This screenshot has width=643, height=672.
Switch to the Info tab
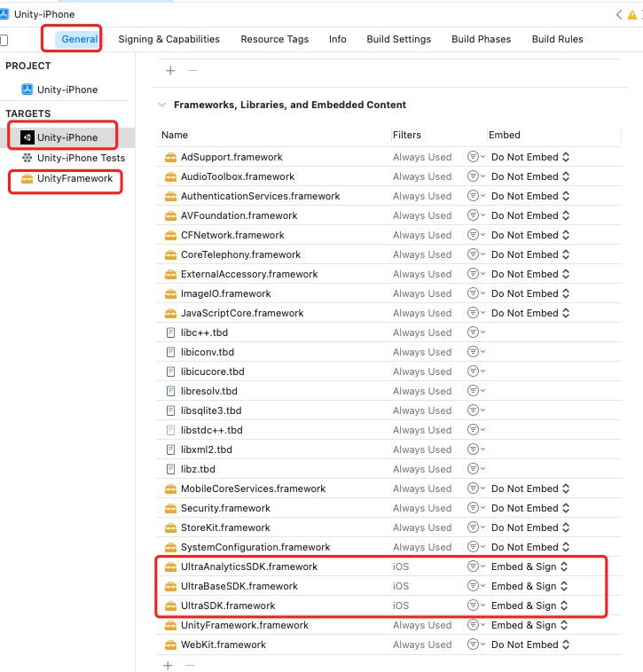coord(337,39)
